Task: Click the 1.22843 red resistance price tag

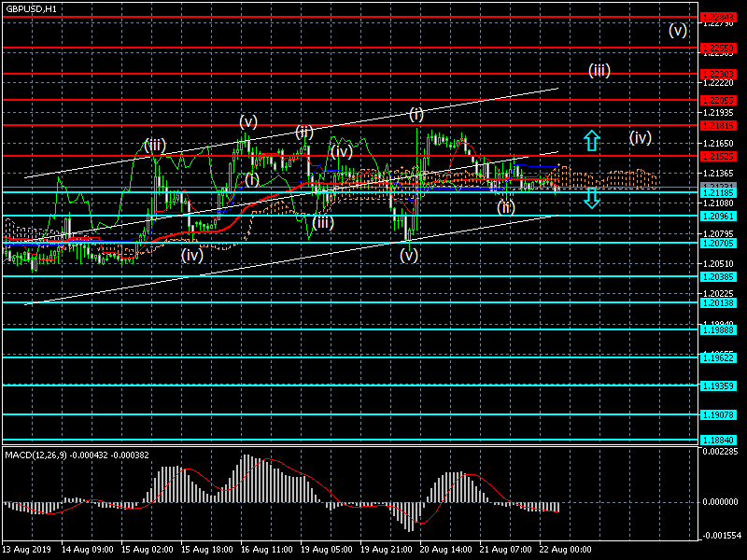Action: 718,18
